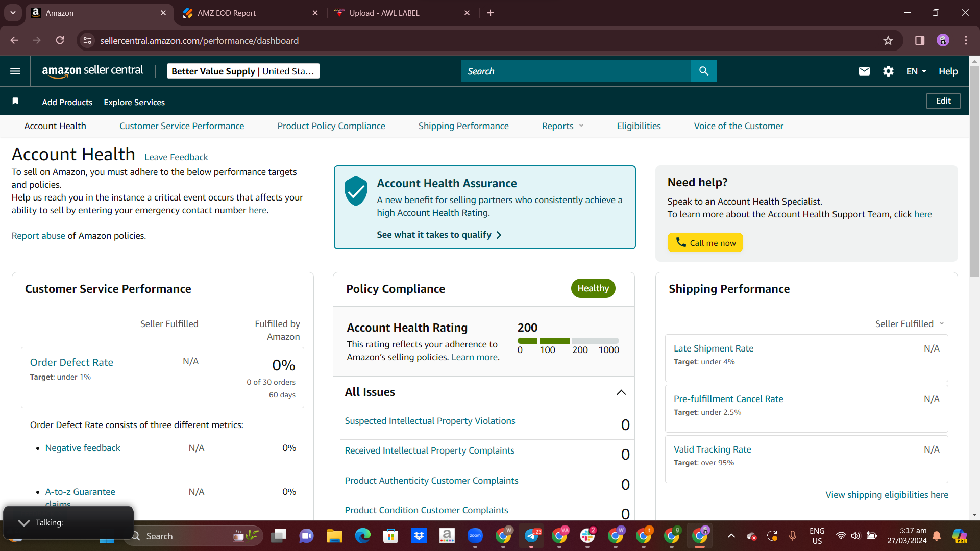980x551 pixels.
Task: Close the AMZ EOD Report tab
Action: (315, 13)
